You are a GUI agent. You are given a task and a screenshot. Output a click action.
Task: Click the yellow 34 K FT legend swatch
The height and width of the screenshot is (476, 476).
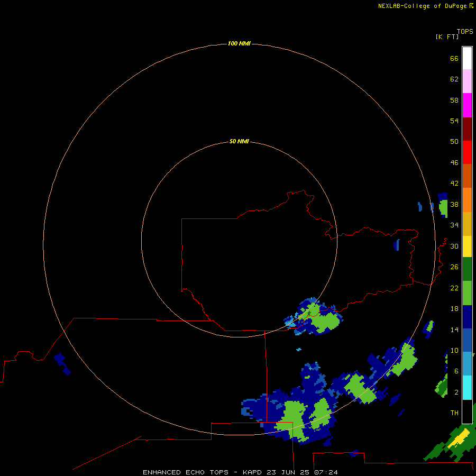[x=467, y=246]
